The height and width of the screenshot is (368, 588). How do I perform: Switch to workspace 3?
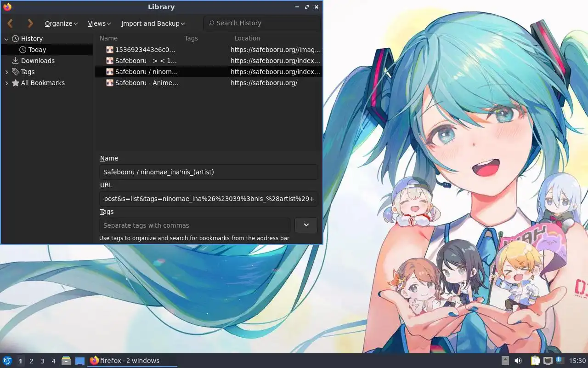[x=42, y=361]
